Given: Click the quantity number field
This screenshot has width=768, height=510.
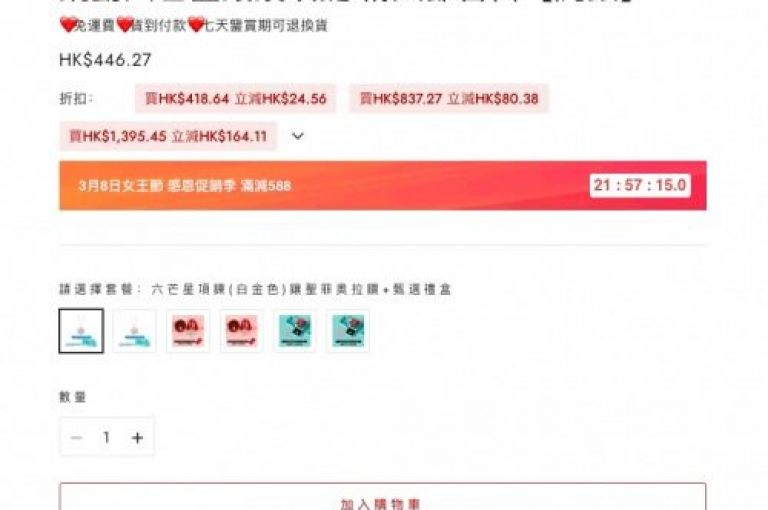Looking at the screenshot, I should (x=106, y=437).
